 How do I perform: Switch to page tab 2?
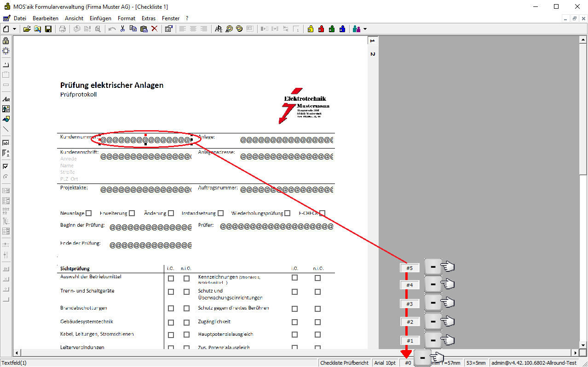[373, 54]
